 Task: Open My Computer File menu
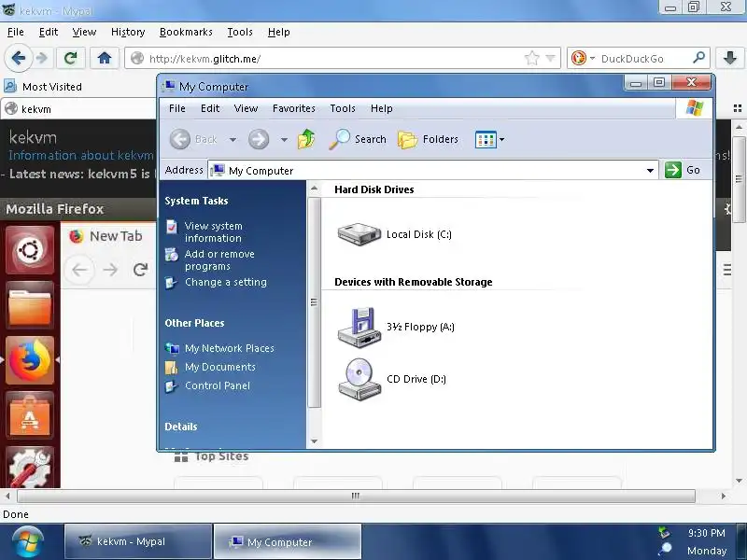(x=177, y=108)
